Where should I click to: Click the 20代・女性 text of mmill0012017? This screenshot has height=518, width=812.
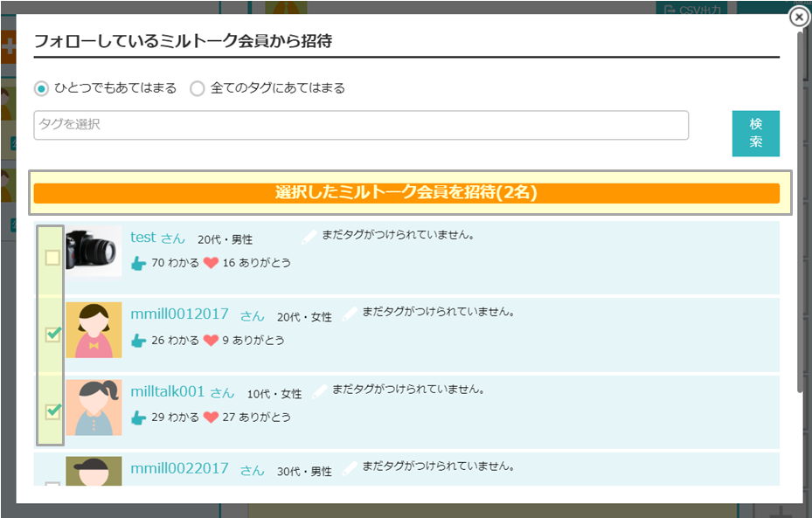(x=304, y=317)
